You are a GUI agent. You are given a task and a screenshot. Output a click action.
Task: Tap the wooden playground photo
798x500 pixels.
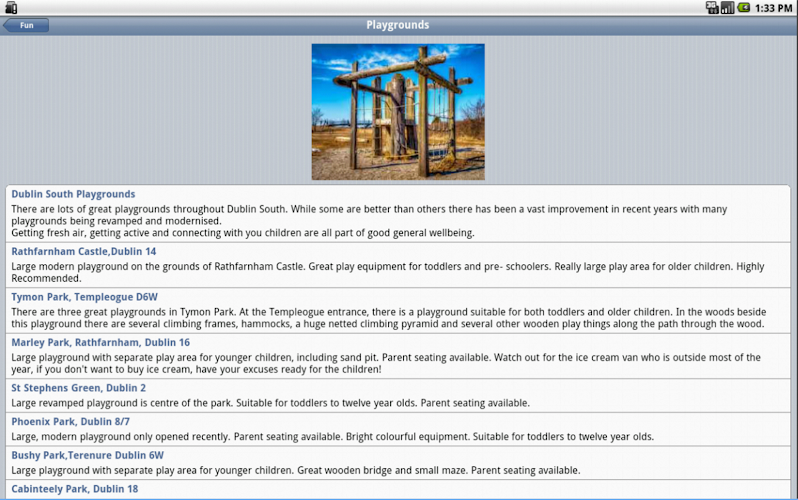point(398,112)
